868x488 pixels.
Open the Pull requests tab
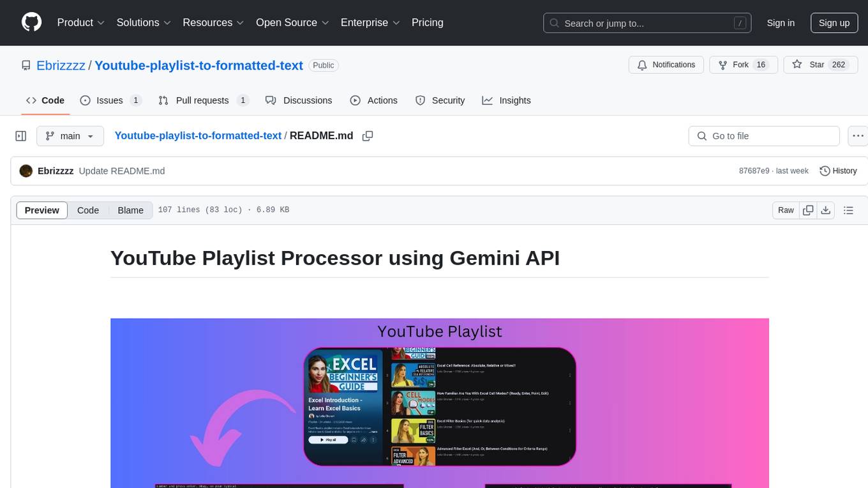click(x=204, y=100)
